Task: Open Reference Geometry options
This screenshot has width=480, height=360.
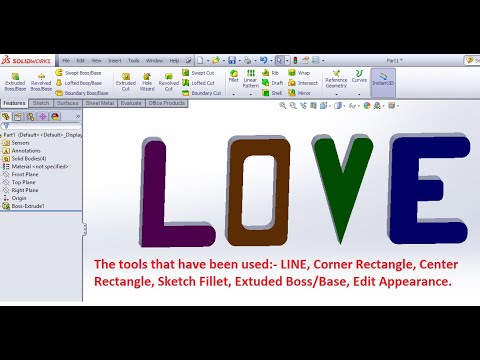Action: tap(336, 79)
